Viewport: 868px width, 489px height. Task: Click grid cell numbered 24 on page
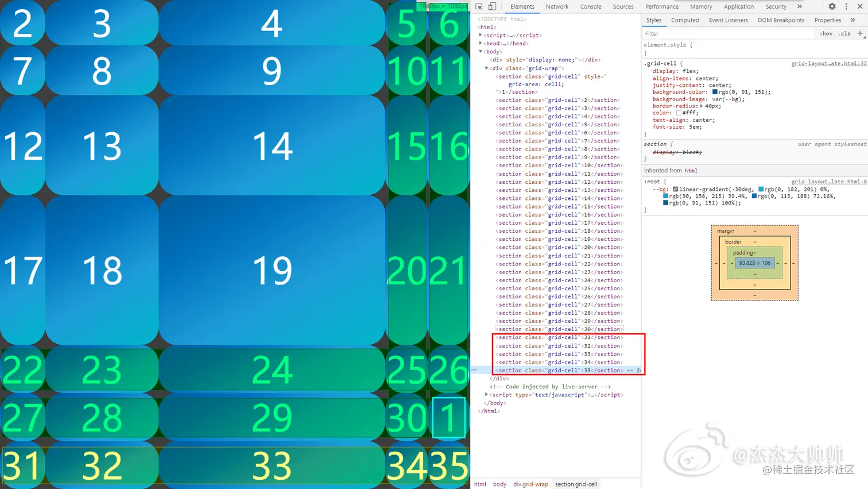272,369
